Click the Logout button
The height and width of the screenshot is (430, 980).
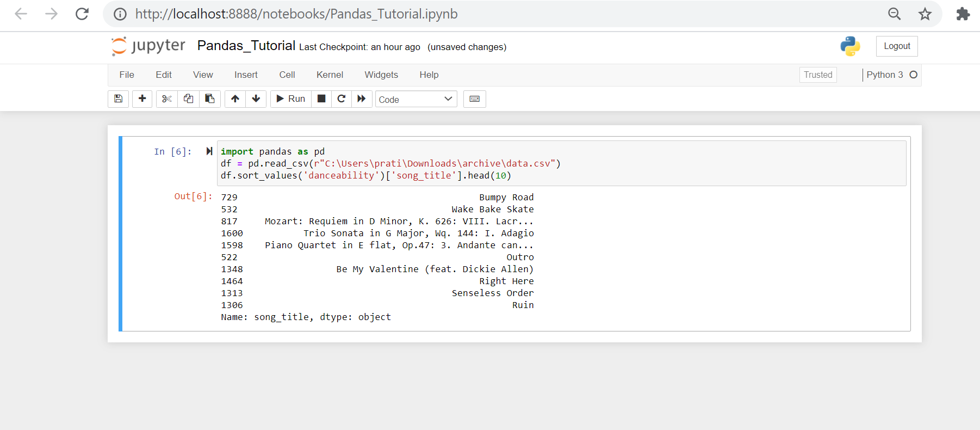897,46
